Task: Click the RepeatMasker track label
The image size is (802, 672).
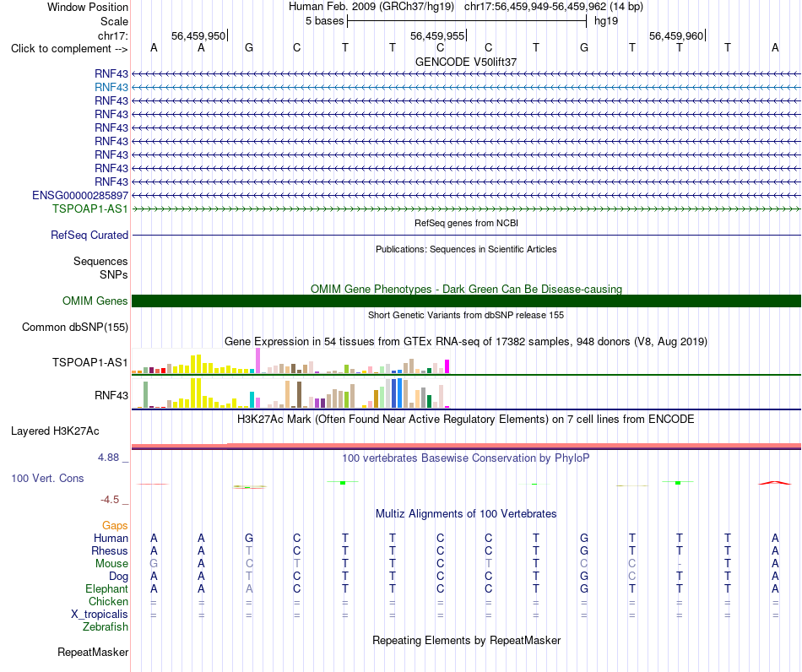Action: pos(93,652)
